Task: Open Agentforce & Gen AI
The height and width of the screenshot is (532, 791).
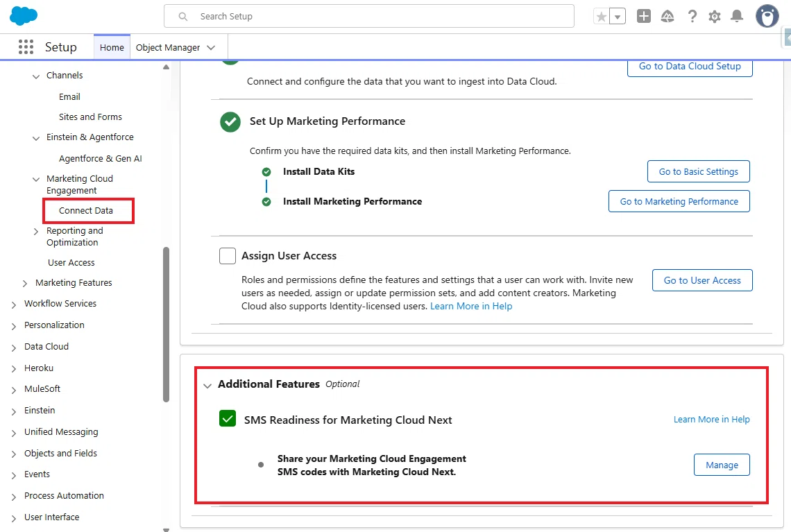Action: coord(101,158)
